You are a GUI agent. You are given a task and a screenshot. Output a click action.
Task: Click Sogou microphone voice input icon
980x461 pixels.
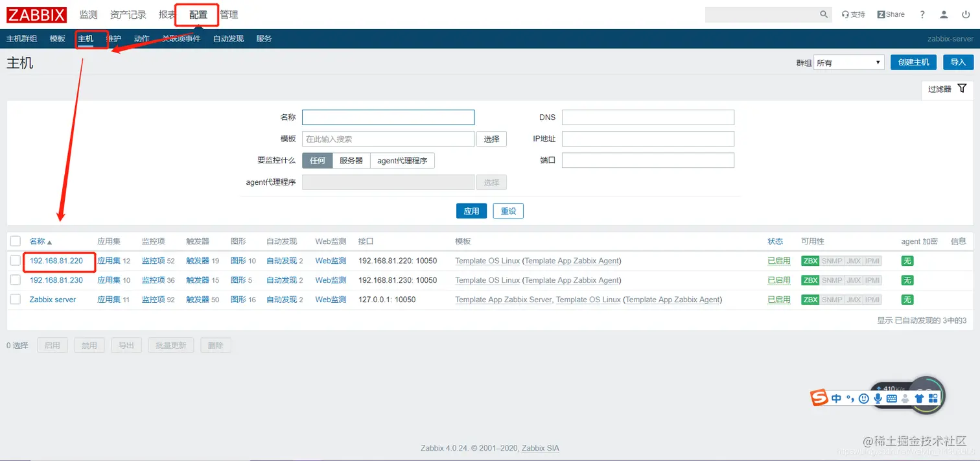pyautogui.click(x=878, y=399)
